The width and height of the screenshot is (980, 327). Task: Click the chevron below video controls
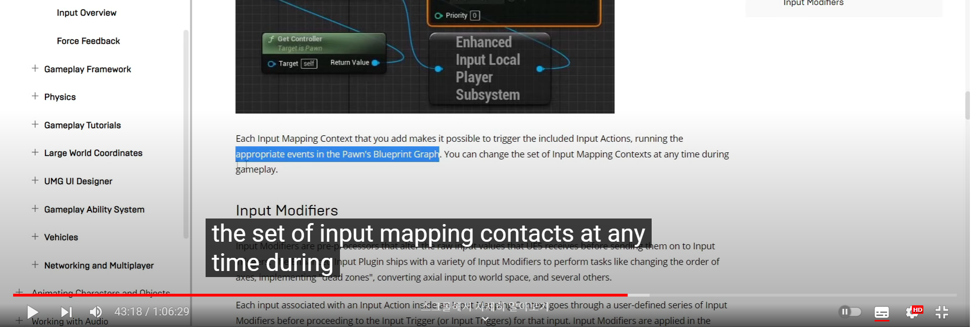click(x=485, y=319)
